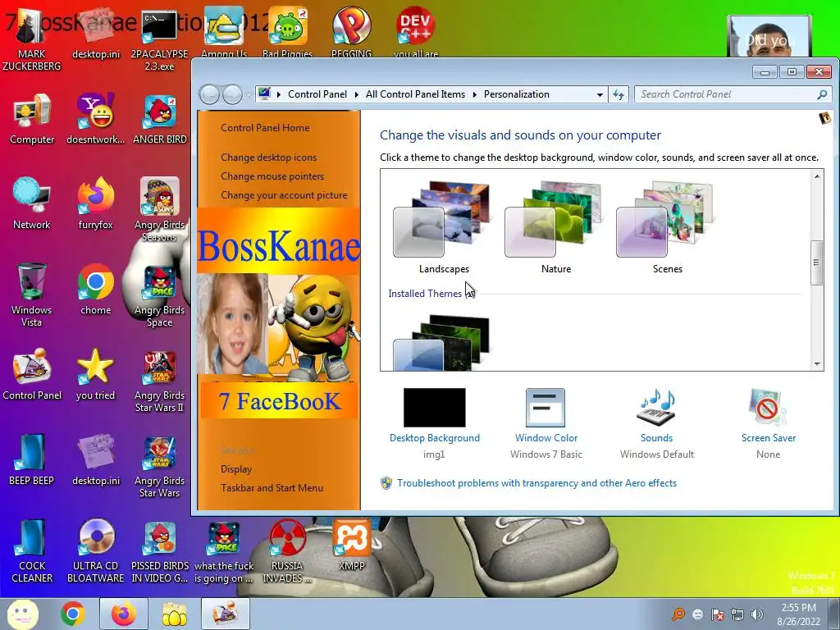This screenshot has width=840, height=630.
Task: Open Taskbar and Start Menu link
Action: tap(272, 488)
